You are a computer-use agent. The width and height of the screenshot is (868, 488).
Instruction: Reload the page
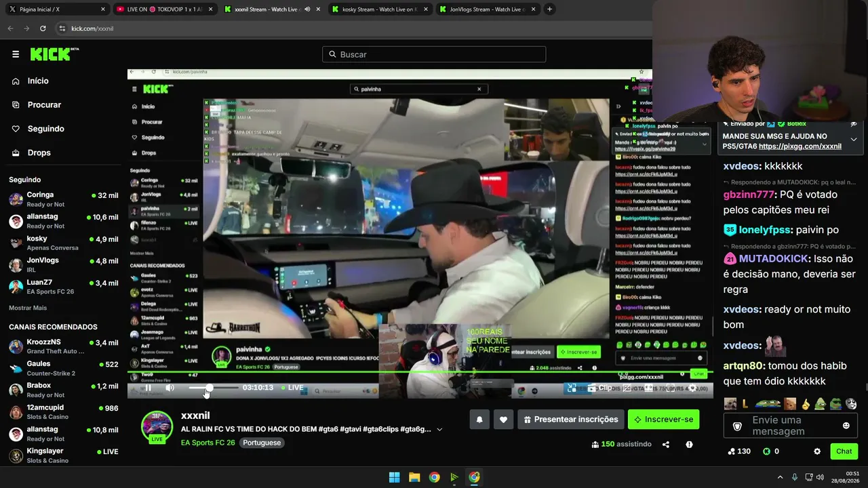pos(43,28)
